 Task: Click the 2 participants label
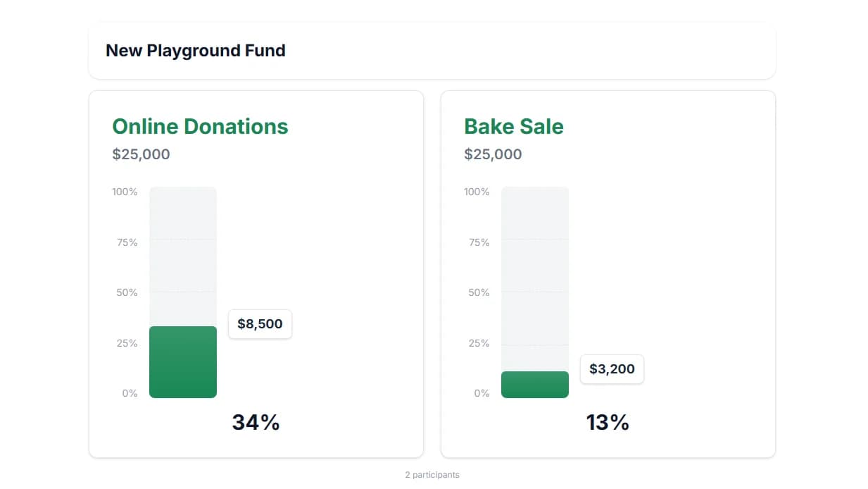(432, 474)
